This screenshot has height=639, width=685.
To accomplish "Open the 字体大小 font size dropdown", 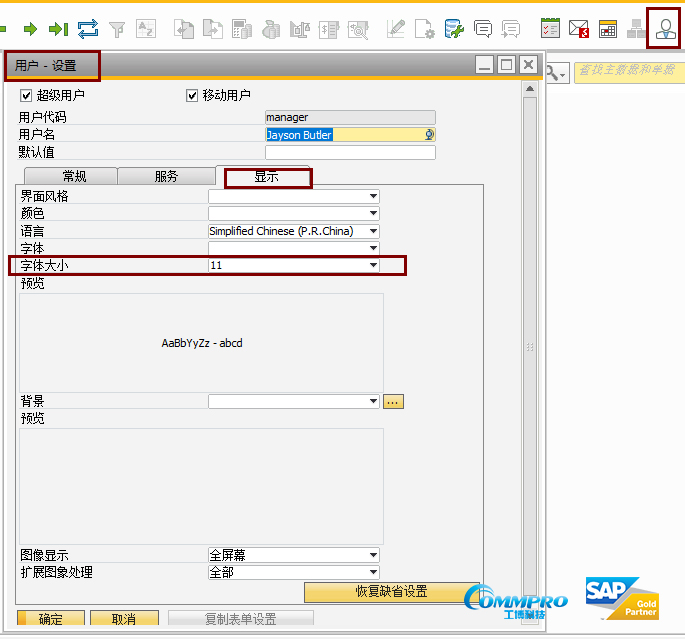I will pos(373,265).
